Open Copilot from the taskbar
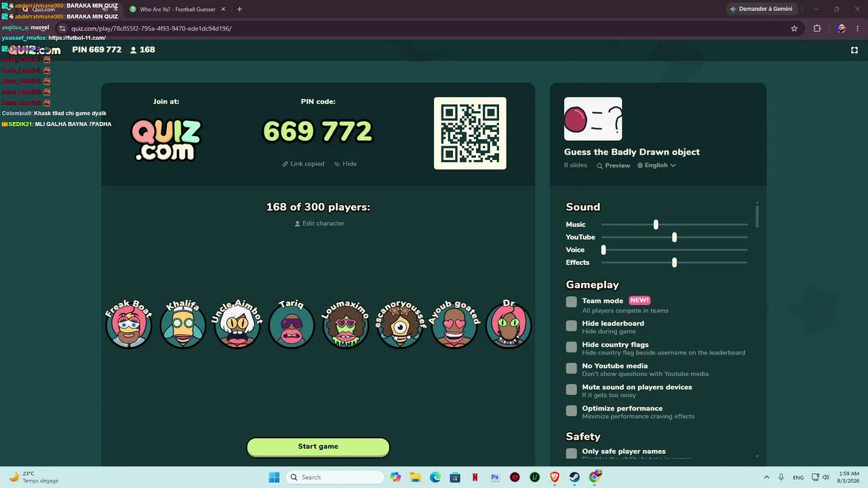 [x=396, y=477]
